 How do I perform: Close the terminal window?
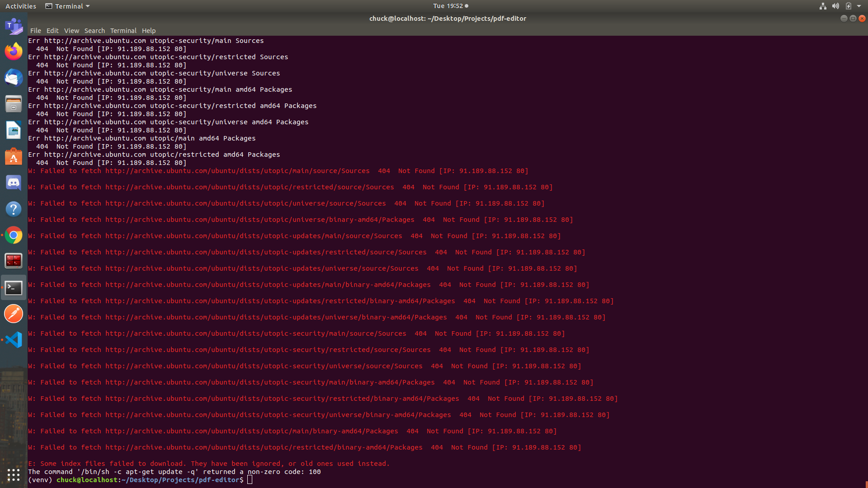pos(862,19)
